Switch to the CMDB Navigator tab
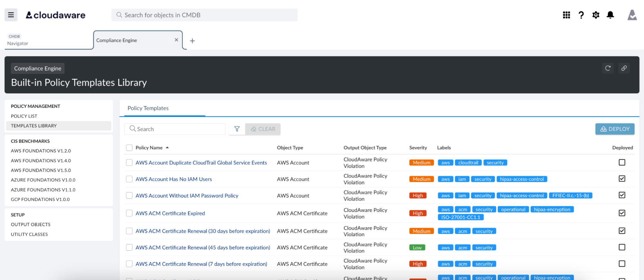644x280 pixels. 48,40
